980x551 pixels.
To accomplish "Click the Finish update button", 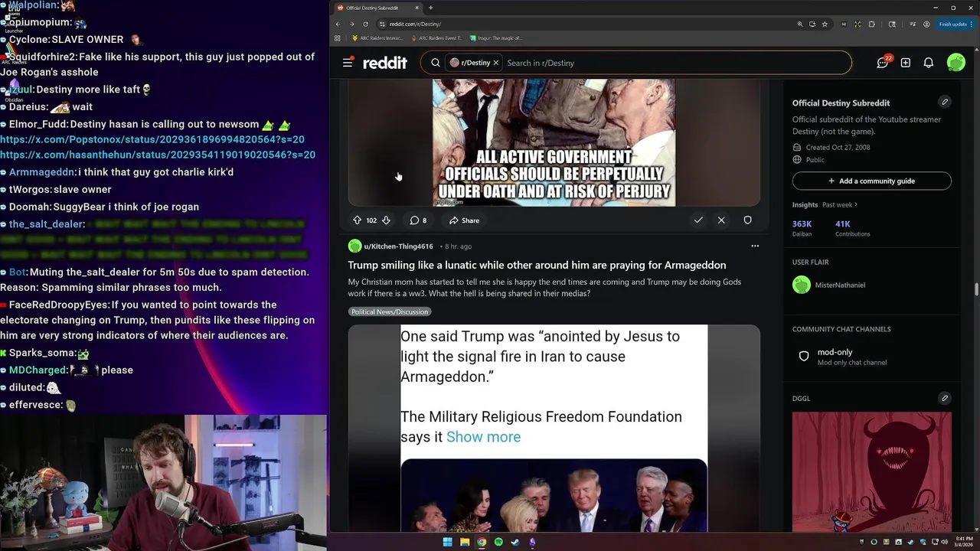I will coord(955,24).
